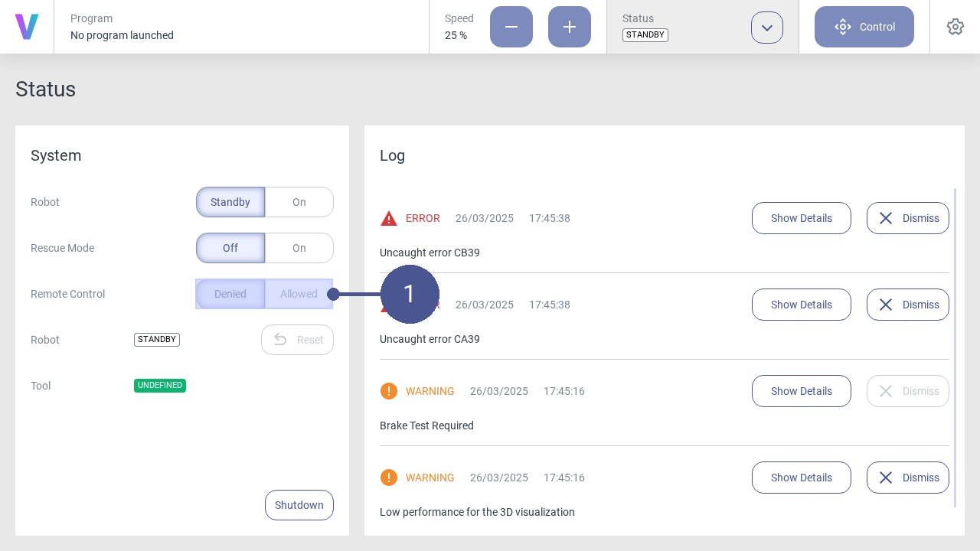Click the warning icon for Low performance entry
Image resolution: width=980 pixels, height=551 pixels.
click(x=389, y=478)
